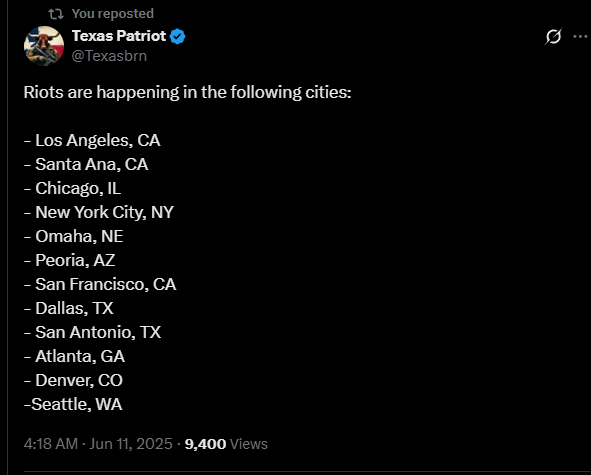The image size is (591, 475).
Task: Select the Atlanta, GA entry
Action: pos(74,356)
